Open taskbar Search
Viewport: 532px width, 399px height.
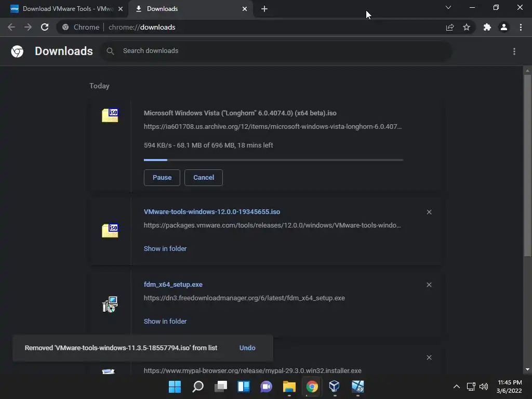(198, 387)
